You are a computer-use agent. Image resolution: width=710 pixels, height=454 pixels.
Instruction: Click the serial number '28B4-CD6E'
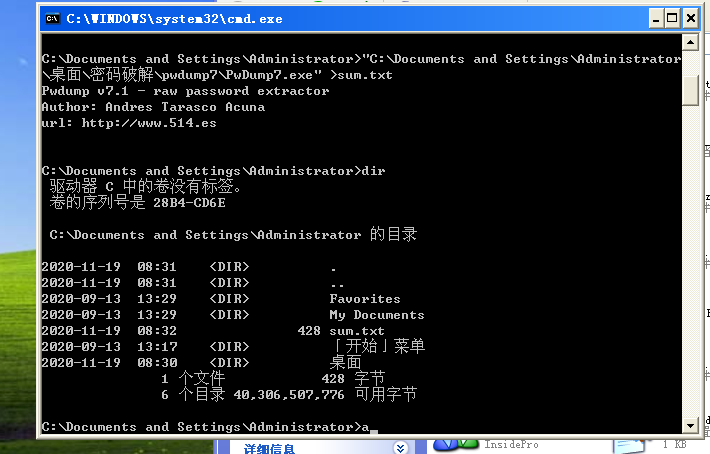coord(189,203)
